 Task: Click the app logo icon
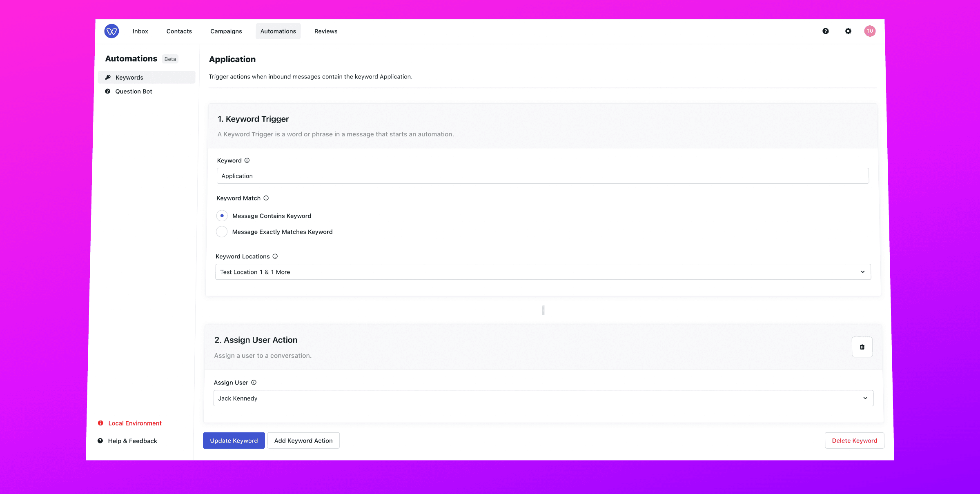pyautogui.click(x=111, y=31)
